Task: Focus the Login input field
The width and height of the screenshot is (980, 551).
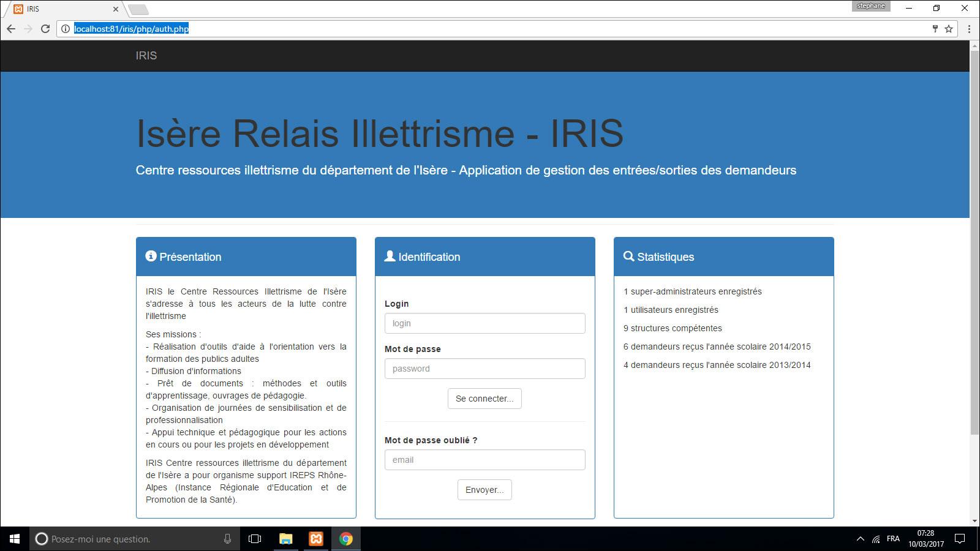Action: point(484,323)
